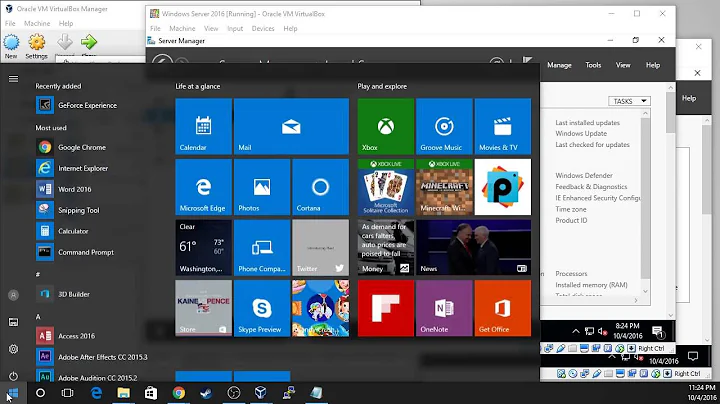This screenshot has width=720, height=404.
Task: Open Machine menu in VirtualBox Manager
Action: click(x=37, y=23)
